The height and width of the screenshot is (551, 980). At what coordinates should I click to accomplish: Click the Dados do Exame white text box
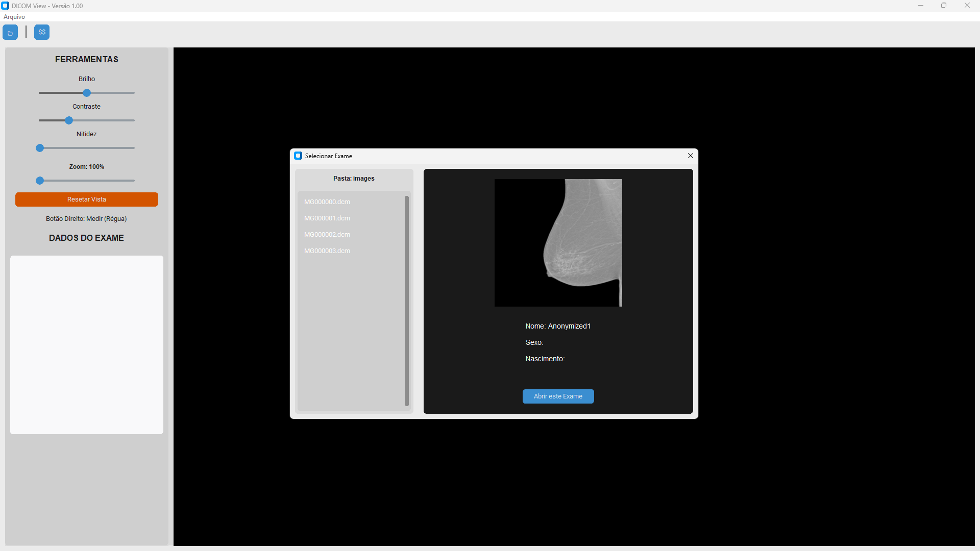click(87, 345)
